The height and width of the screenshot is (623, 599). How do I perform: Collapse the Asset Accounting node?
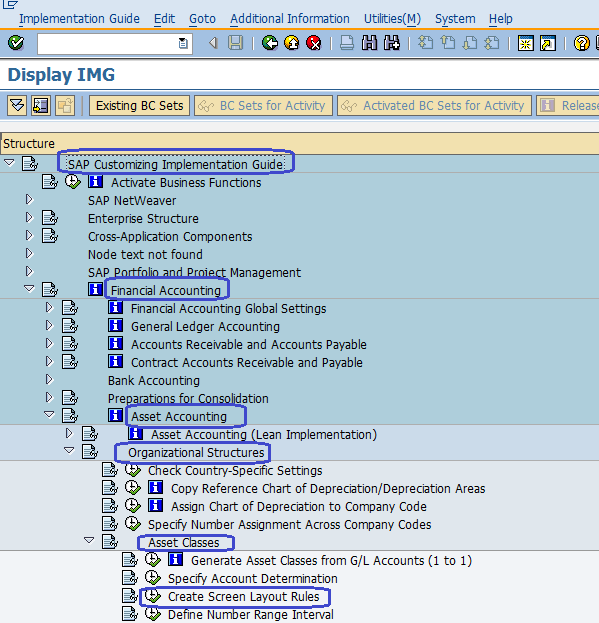coord(49,415)
